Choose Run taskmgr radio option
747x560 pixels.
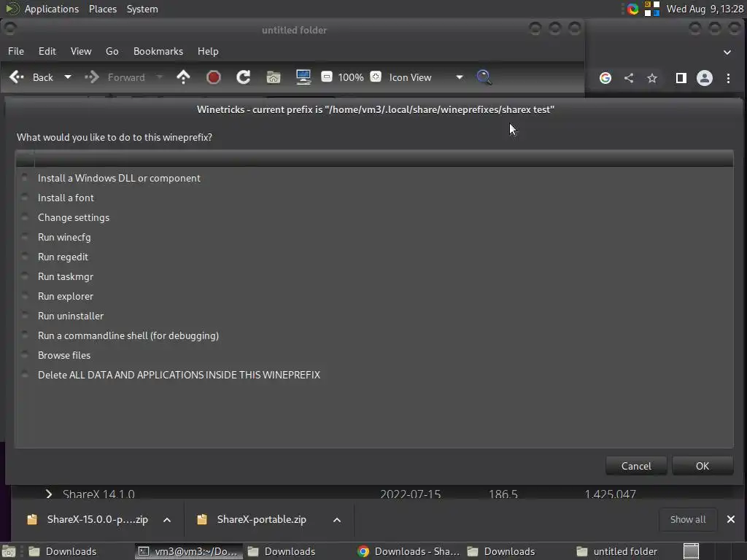tap(25, 276)
